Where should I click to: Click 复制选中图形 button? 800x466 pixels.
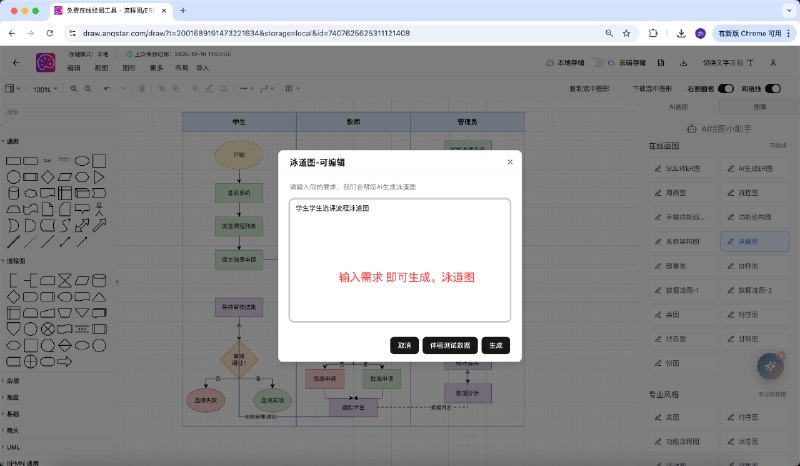pos(589,89)
